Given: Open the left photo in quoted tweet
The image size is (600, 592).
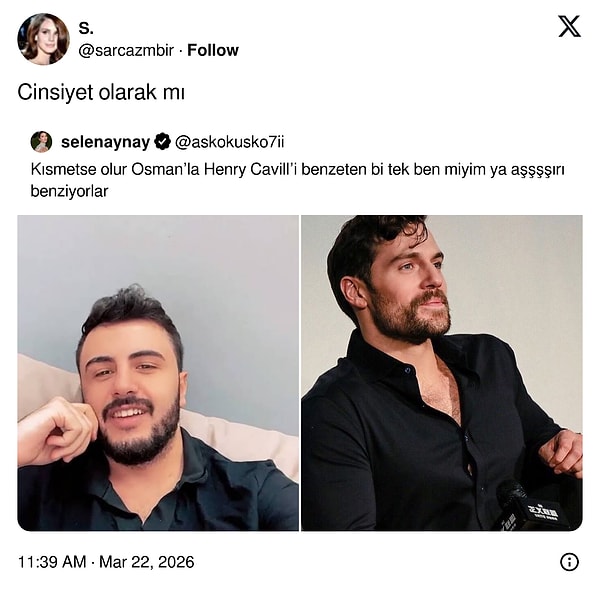Looking at the screenshot, I should [158, 372].
